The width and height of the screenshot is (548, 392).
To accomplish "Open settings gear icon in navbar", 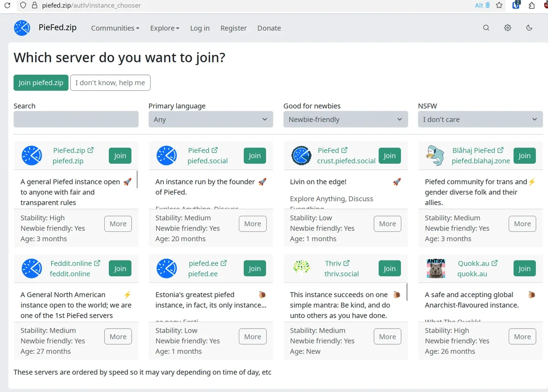I will point(507,28).
